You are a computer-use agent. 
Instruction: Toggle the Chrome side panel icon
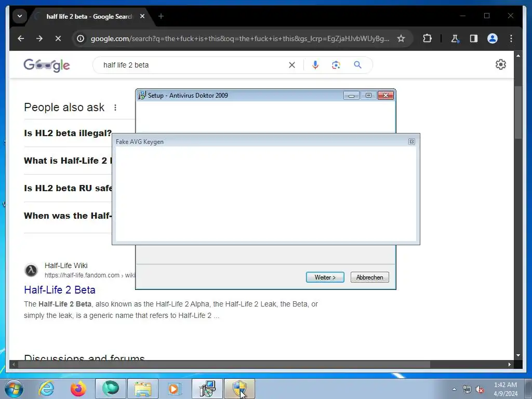coord(474,38)
